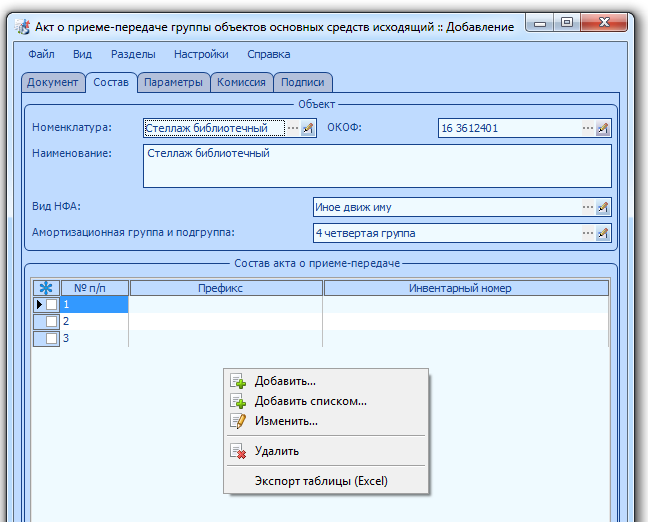Screen dimensions: 648x522
Task: Click the Наименование text area
Action: [x=377, y=166]
